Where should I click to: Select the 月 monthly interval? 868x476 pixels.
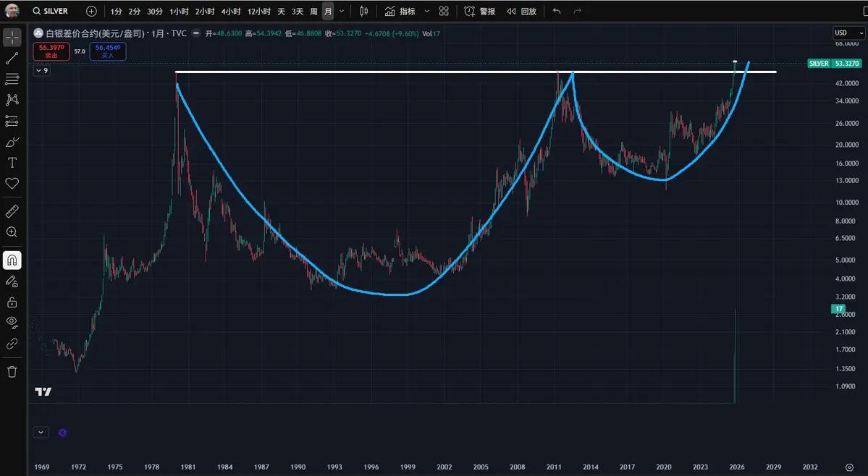coord(328,11)
